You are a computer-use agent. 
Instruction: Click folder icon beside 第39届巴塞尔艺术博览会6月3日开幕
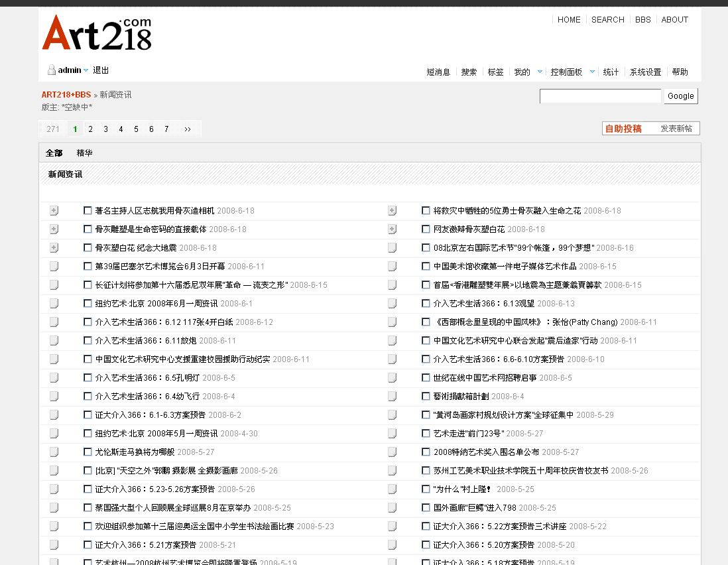coord(54,267)
